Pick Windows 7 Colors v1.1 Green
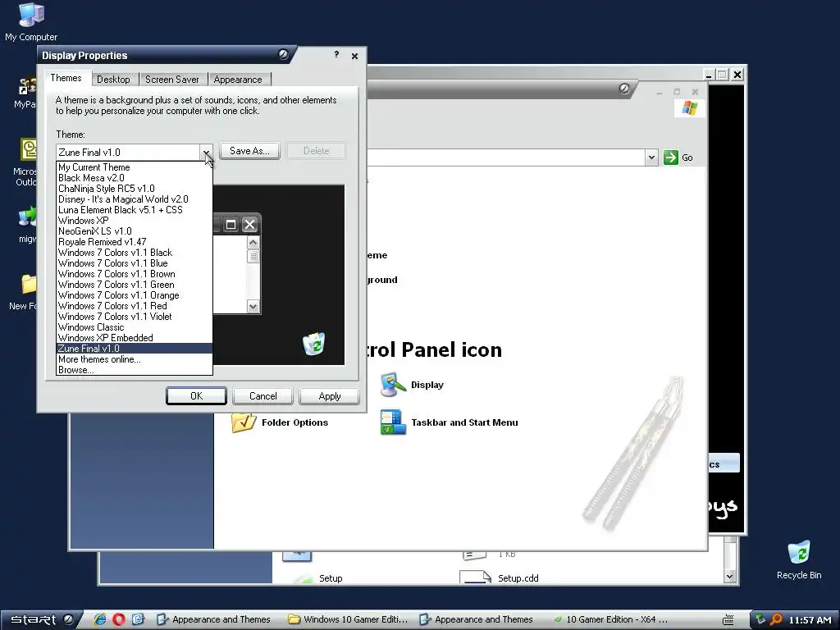 tap(135, 285)
